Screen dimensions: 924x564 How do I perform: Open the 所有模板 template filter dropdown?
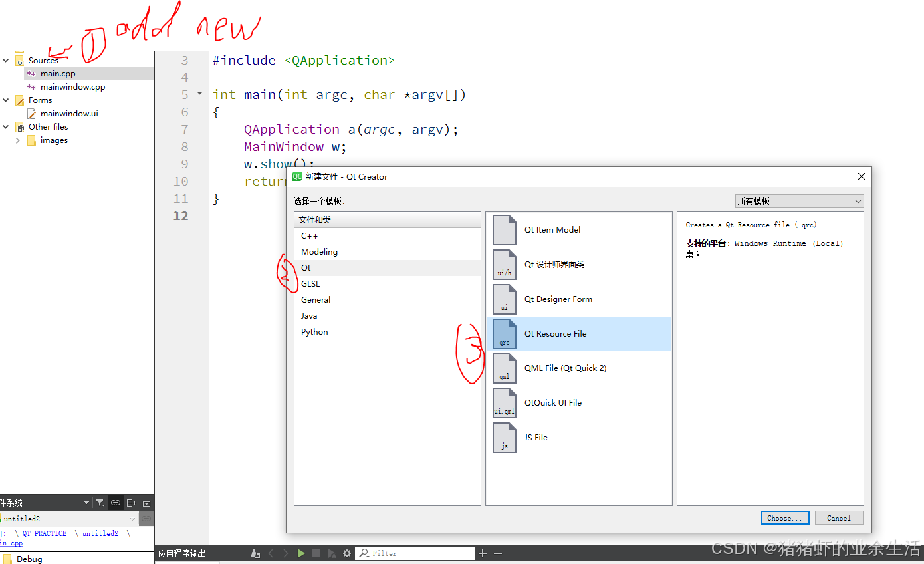point(800,201)
